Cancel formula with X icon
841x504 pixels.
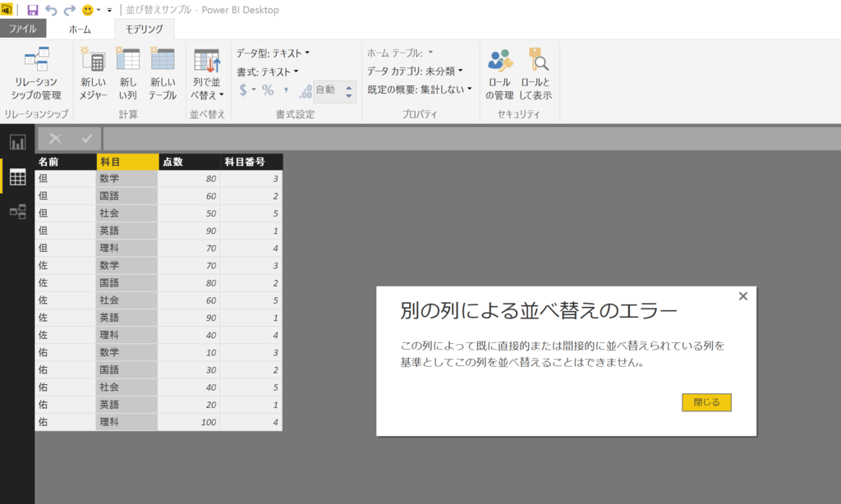(55, 139)
